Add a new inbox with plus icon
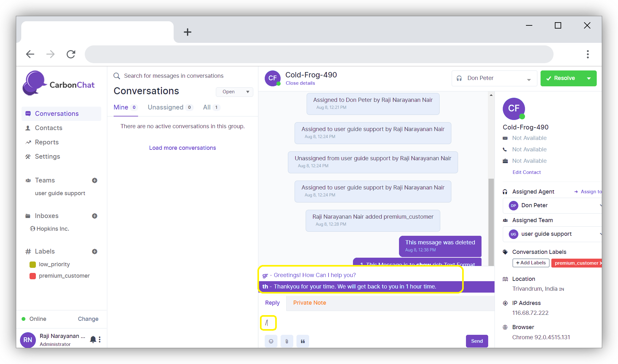Image resolution: width=618 pixels, height=364 pixels. tap(95, 216)
